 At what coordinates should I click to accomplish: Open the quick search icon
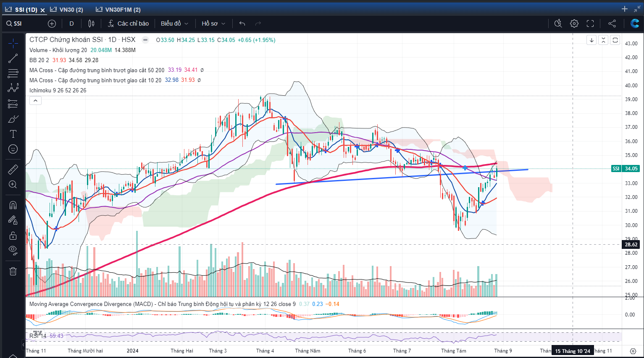[558, 24]
